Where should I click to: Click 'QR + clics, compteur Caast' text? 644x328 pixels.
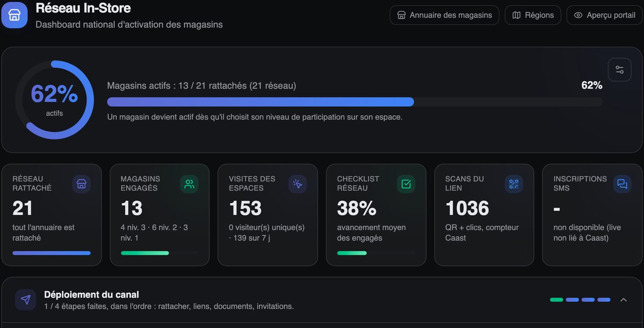click(x=482, y=232)
